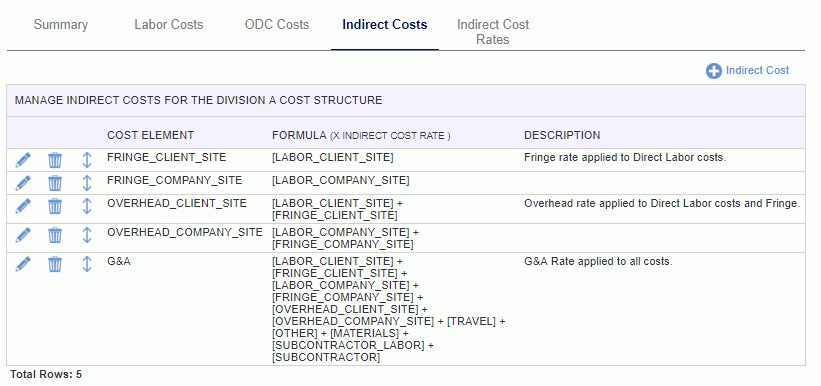The image size is (821, 386).
Task: Click reorder arrows for FRINGE_COMPANY_SITE
Action: coord(87,183)
